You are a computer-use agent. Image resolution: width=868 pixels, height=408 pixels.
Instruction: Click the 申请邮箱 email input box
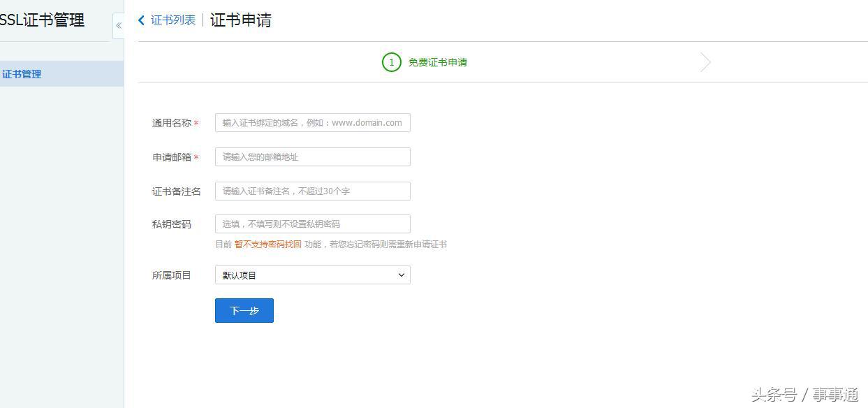pyautogui.click(x=312, y=156)
